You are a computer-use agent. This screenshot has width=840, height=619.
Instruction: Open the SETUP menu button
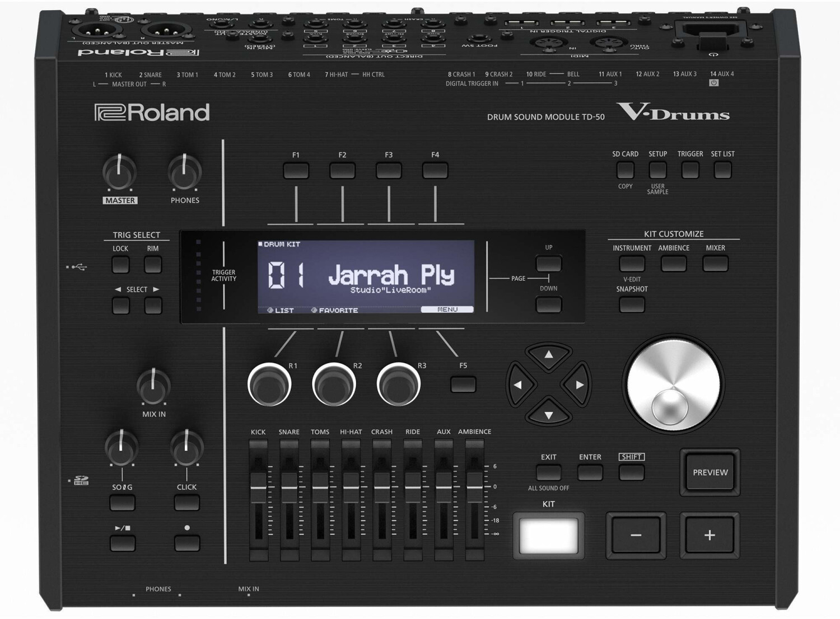pyautogui.click(x=657, y=169)
